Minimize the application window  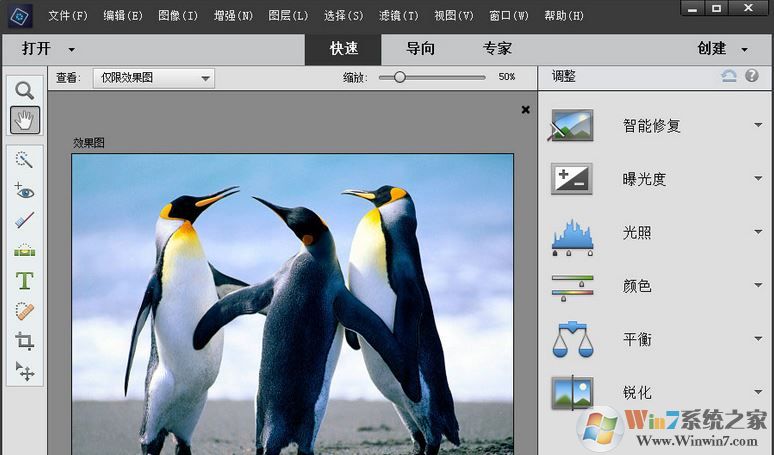pyautogui.click(x=693, y=8)
